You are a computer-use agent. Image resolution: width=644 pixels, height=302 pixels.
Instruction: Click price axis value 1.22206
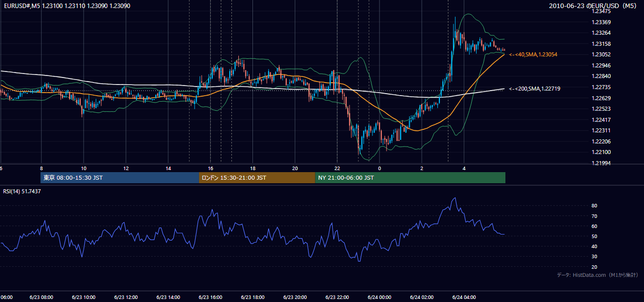601,141
